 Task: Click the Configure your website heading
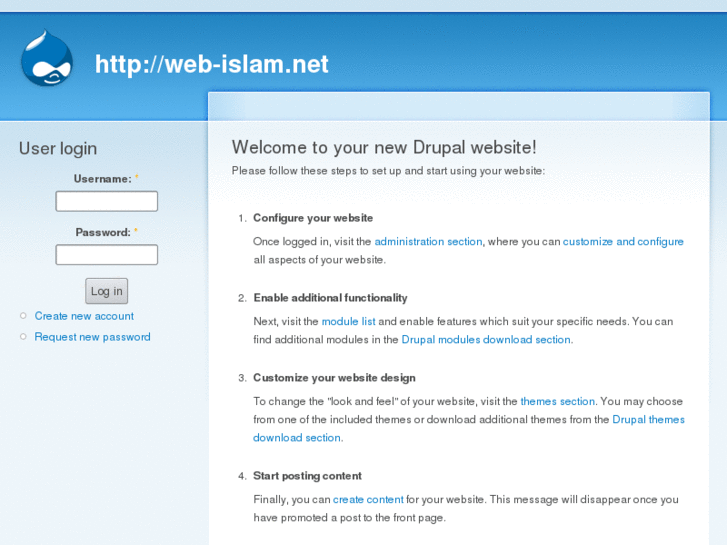tap(313, 218)
